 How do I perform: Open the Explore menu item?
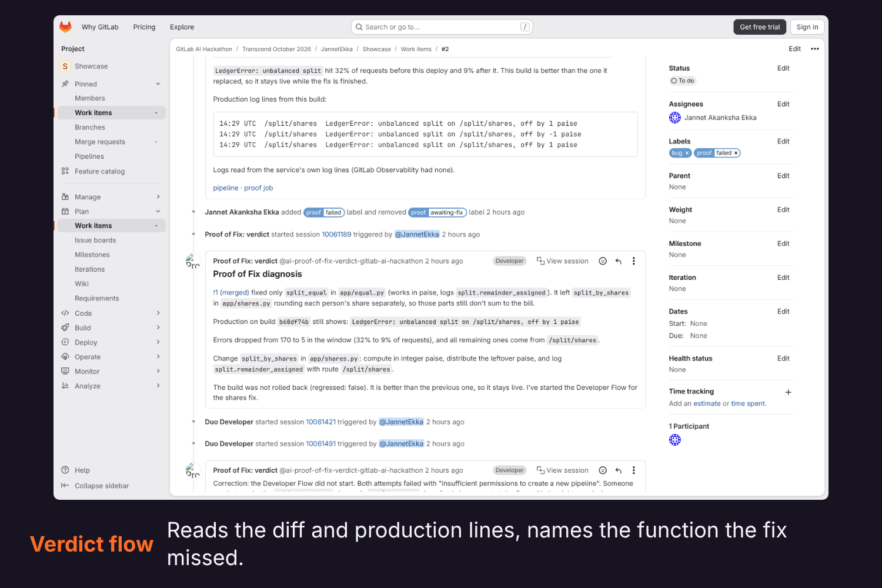pyautogui.click(x=182, y=27)
